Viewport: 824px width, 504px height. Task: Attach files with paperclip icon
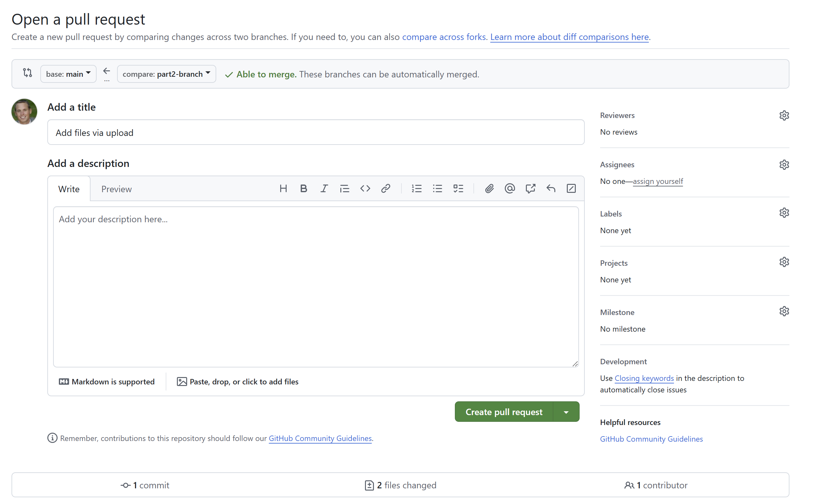[x=489, y=189]
